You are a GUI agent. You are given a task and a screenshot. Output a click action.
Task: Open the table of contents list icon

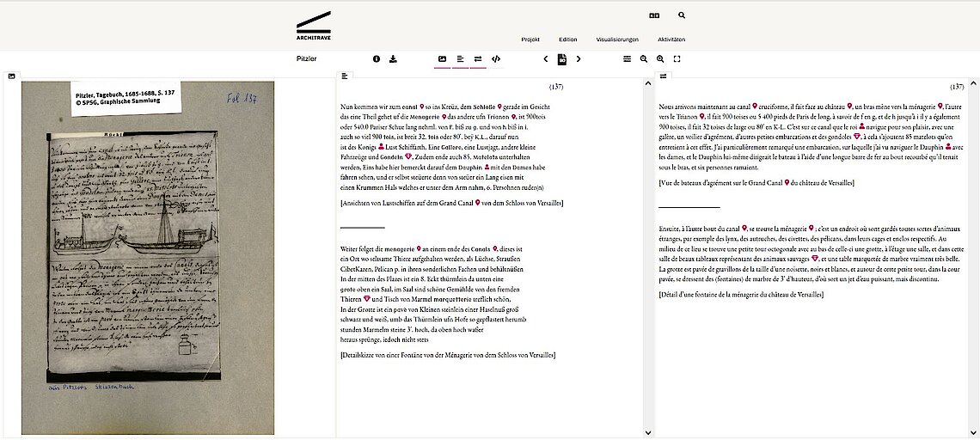pos(627,59)
